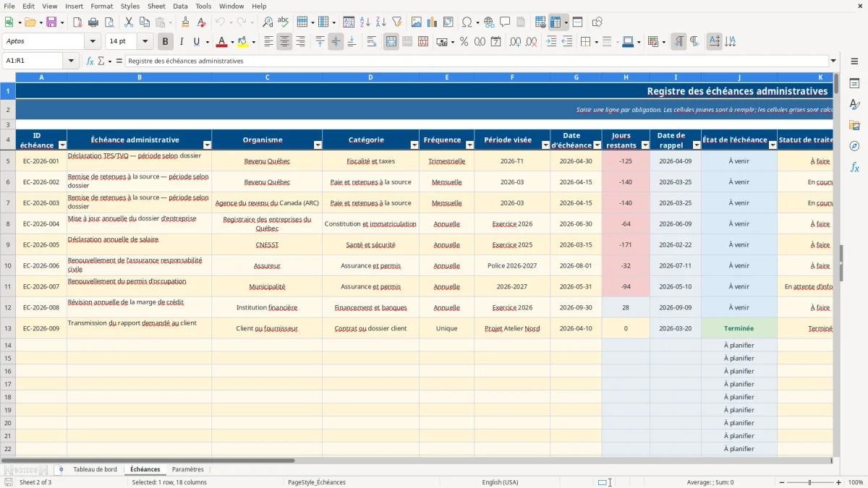Adjust the zoom slider in status bar

(809, 482)
